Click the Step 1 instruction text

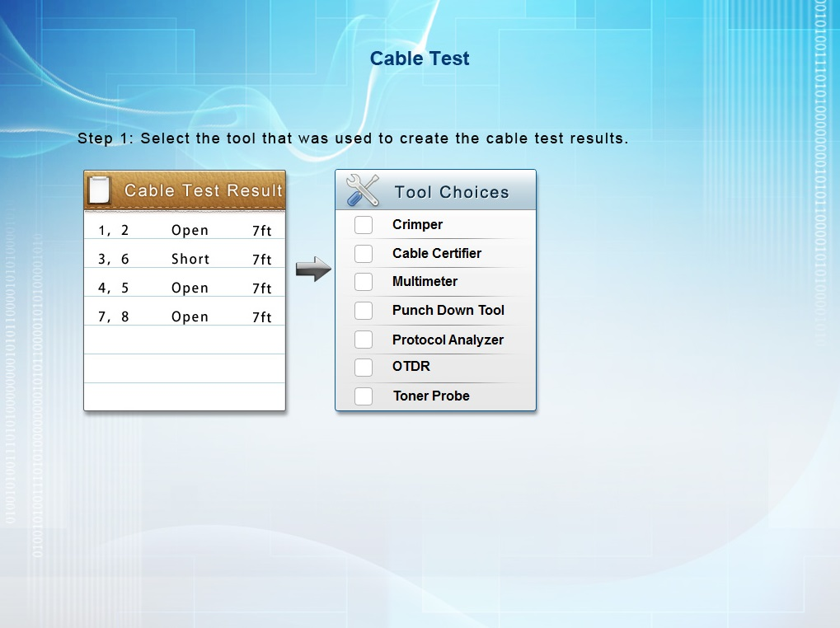(353, 138)
